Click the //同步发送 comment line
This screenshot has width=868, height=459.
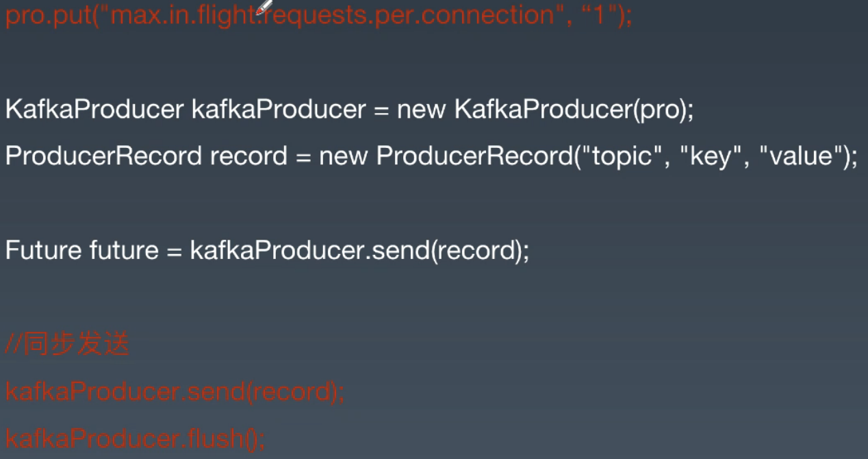click(67, 344)
